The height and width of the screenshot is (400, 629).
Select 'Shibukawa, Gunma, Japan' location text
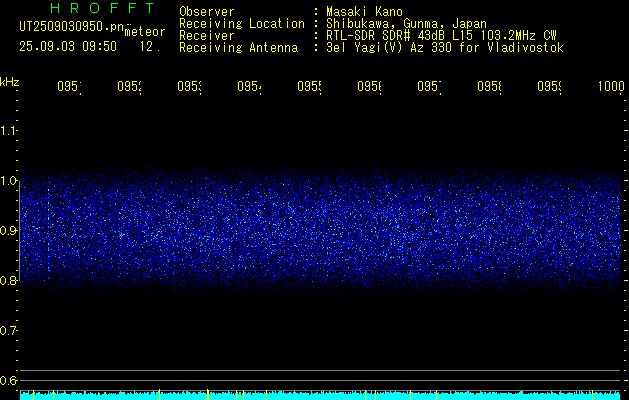click(406, 24)
